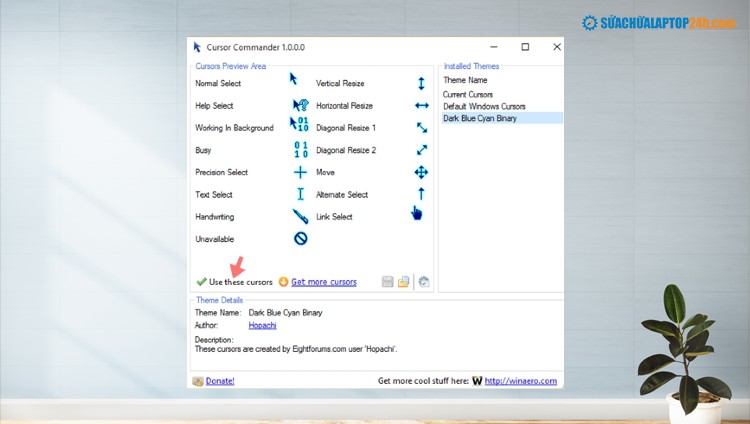Minimize the Cursor Commander window
Viewport: 750px width, 424px height.
pyautogui.click(x=494, y=47)
